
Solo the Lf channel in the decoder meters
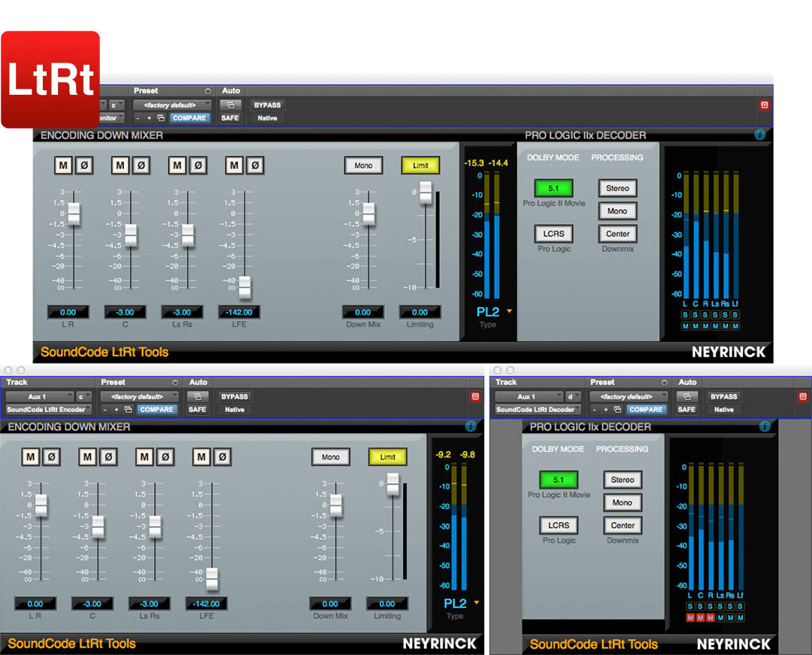[741, 607]
